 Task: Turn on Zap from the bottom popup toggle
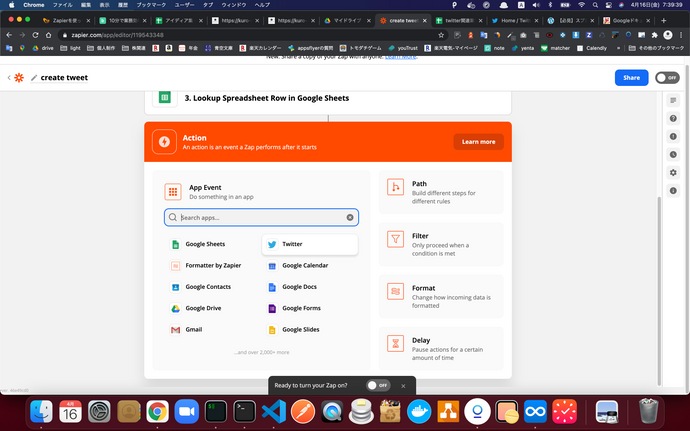(378, 386)
